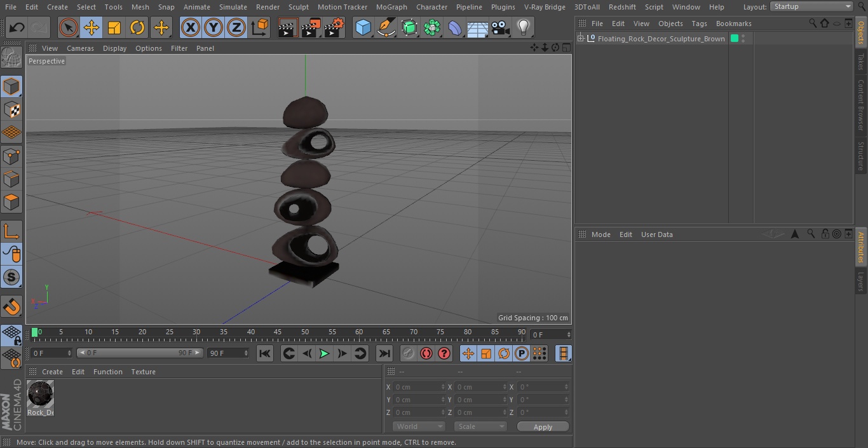The width and height of the screenshot is (868, 448).
Task: Click the X position input field
Action: [419, 387]
